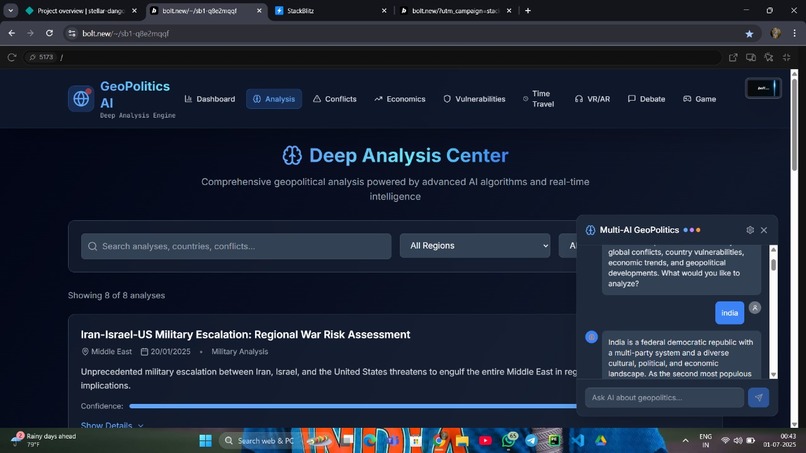
Task: Click the user avatar beside india message
Action: coord(755,307)
